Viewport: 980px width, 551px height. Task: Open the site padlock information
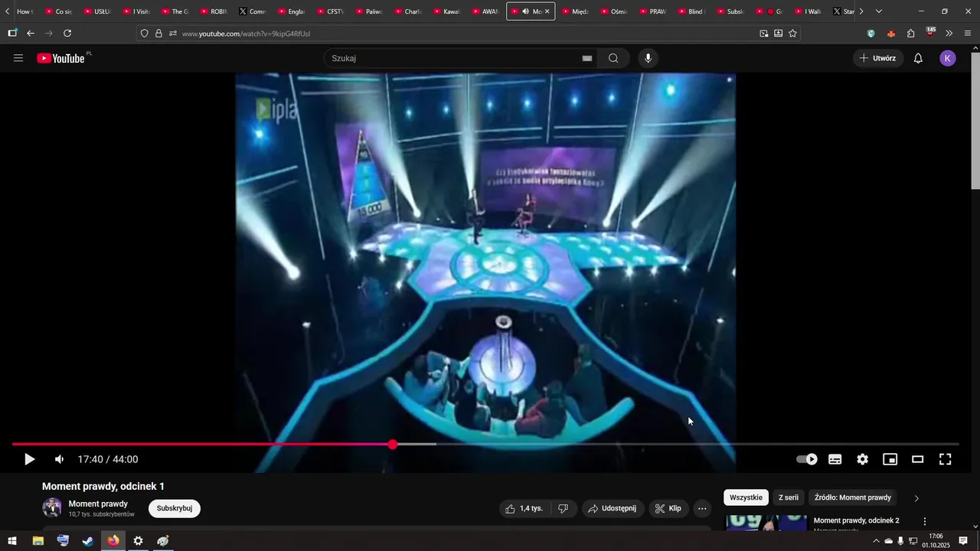[x=158, y=33]
